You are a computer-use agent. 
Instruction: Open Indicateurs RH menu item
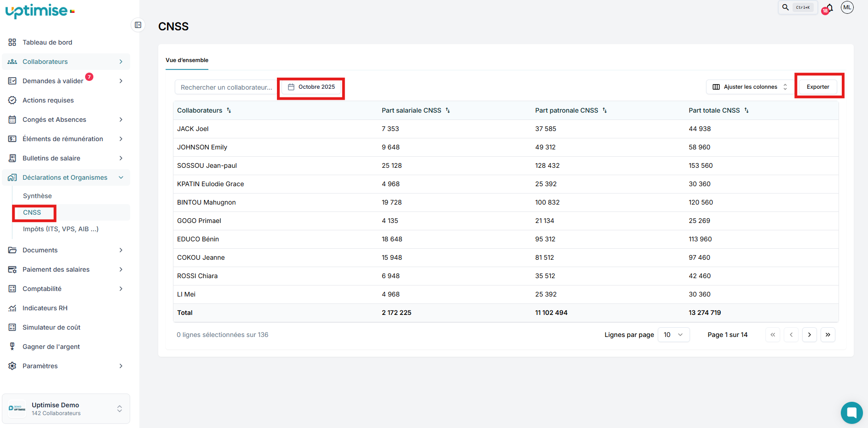click(45, 308)
